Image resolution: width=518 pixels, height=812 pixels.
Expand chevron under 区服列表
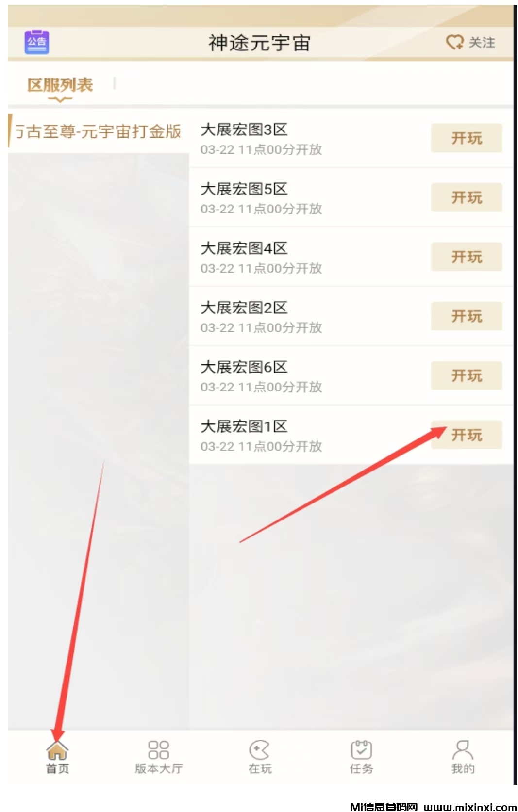point(60,99)
